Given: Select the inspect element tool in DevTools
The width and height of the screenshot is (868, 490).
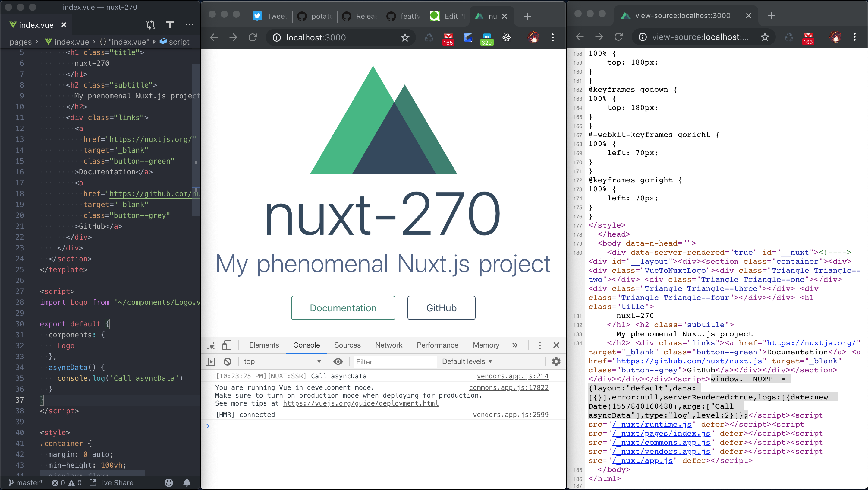Looking at the screenshot, I should click(x=211, y=345).
